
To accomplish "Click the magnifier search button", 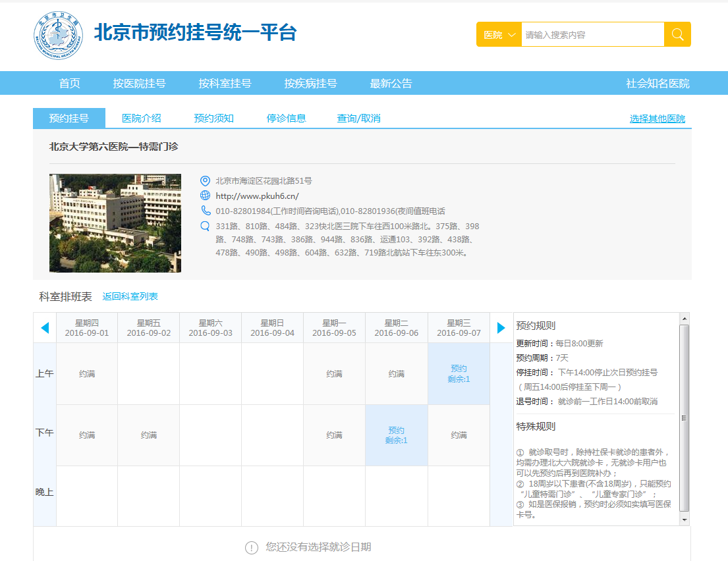I will (x=677, y=34).
